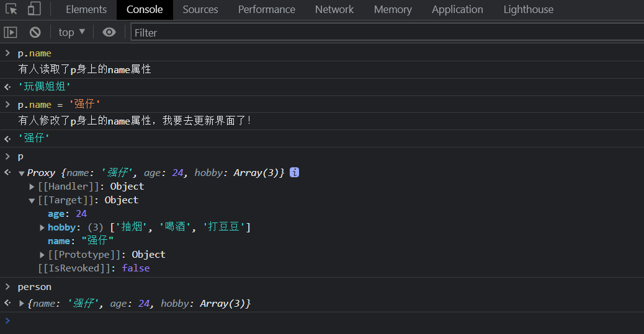Show the console sidebar panel
This screenshot has width=644, height=334.
pos(11,32)
